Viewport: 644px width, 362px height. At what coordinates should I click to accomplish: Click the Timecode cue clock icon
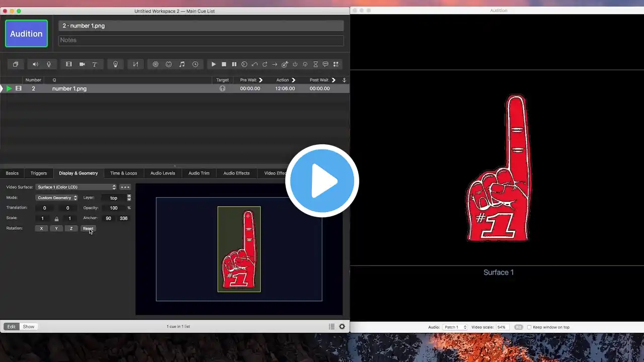point(195,64)
